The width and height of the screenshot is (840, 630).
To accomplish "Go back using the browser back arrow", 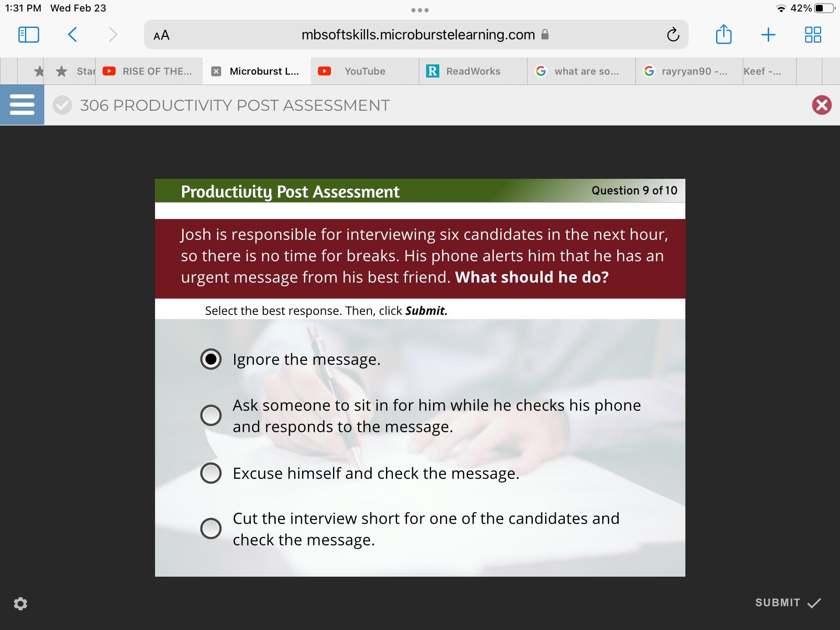I will point(73,34).
